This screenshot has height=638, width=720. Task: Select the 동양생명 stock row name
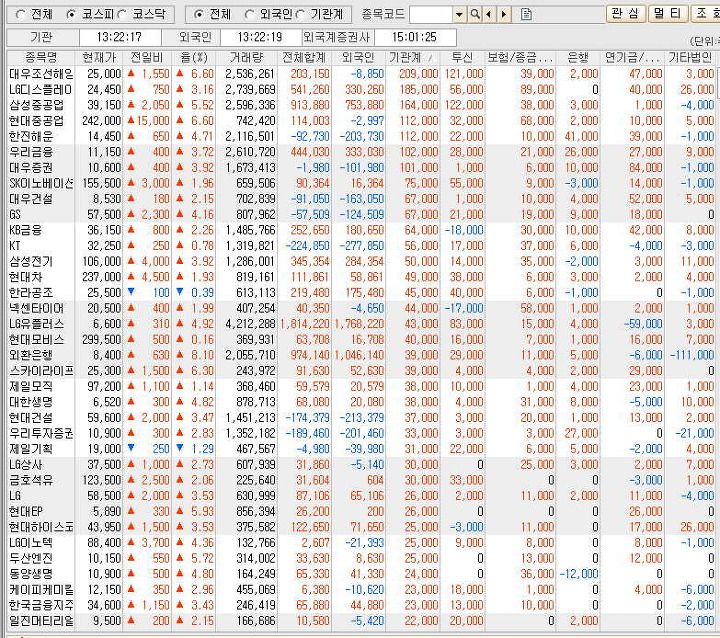pyautogui.click(x=31, y=574)
